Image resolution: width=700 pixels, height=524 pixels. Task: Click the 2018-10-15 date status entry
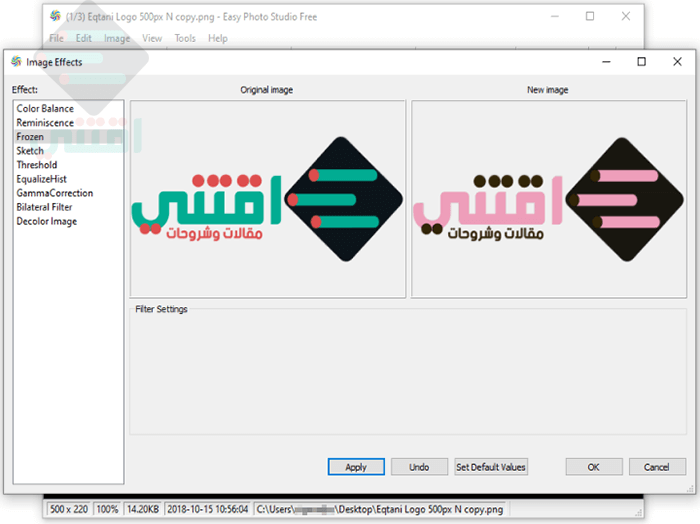(x=208, y=509)
